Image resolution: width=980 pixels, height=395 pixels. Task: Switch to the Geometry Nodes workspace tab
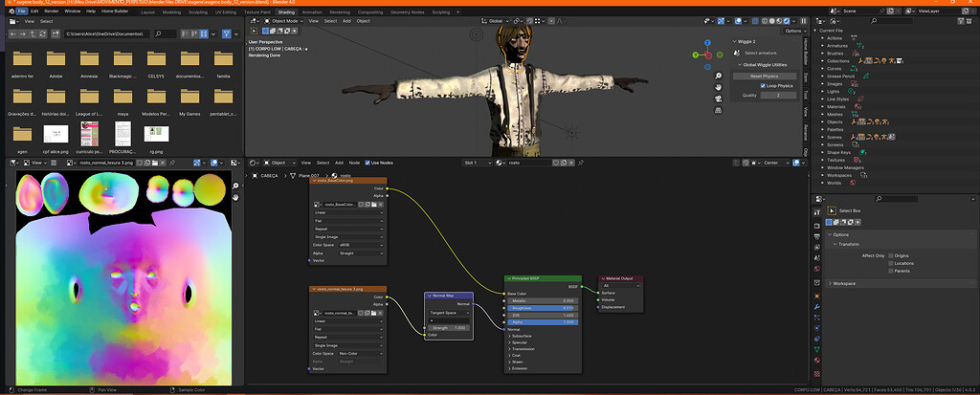coord(407,11)
